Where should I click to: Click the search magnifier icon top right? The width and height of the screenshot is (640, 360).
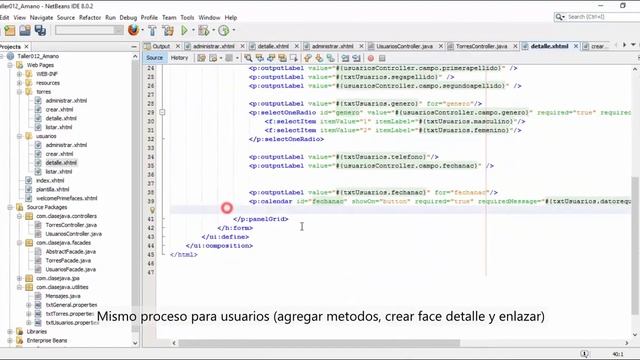(559, 17)
